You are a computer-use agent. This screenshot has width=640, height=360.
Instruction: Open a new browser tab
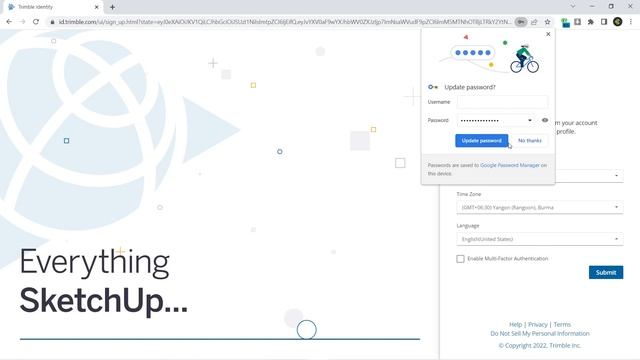pyautogui.click(x=112, y=7)
